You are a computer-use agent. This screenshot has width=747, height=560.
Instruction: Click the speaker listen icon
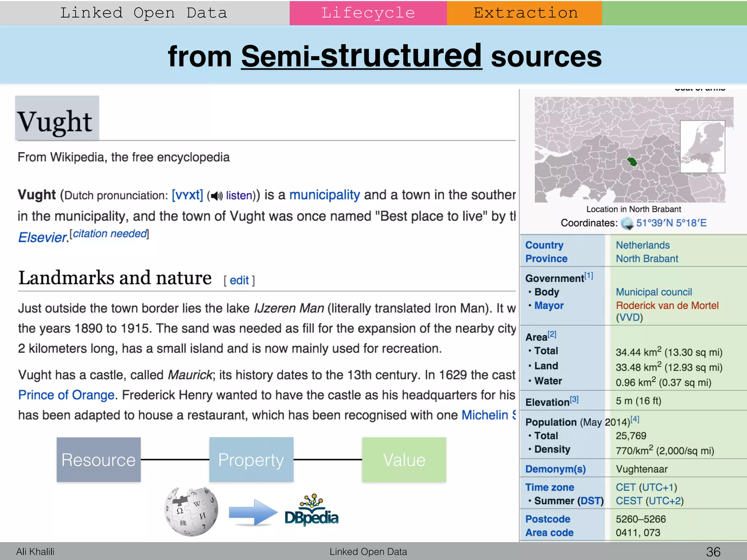click(217, 196)
